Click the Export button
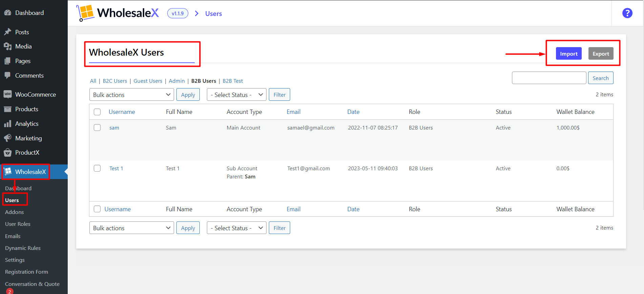This screenshot has height=294, width=644. click(x=601, y=54)
